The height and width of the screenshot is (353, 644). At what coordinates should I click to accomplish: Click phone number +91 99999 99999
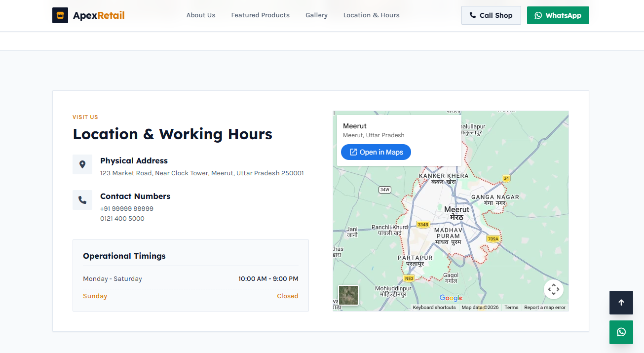click(x=127, y=209)
